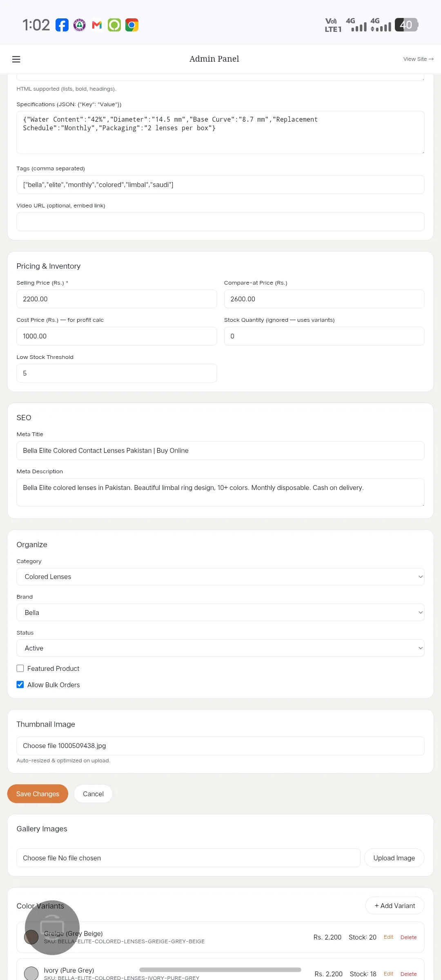
Task: Edit the Selling Price field 2200.00
Action: point(117,299)
